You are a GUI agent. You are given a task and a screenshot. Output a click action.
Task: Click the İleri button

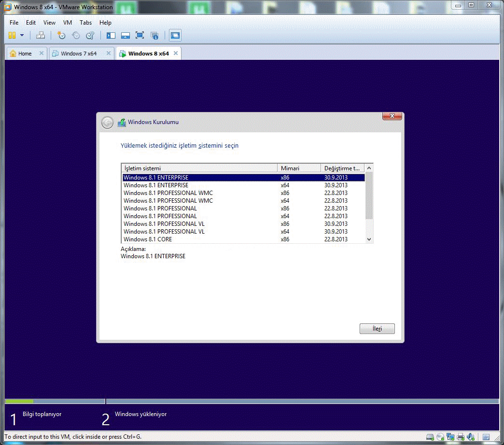pyautogui.click(x=377, y=329)
